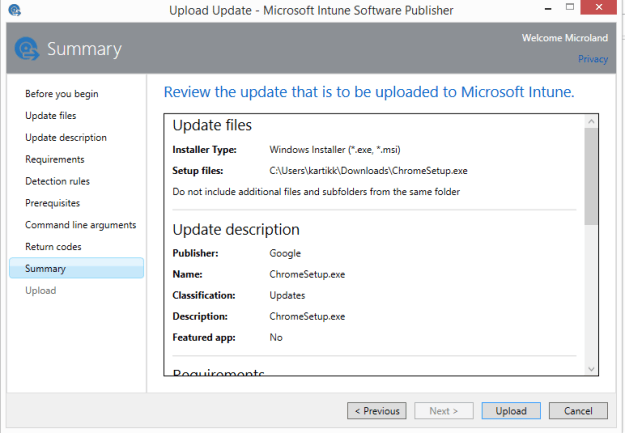
Task: Select the Requirements step
Action: point(55,159)
